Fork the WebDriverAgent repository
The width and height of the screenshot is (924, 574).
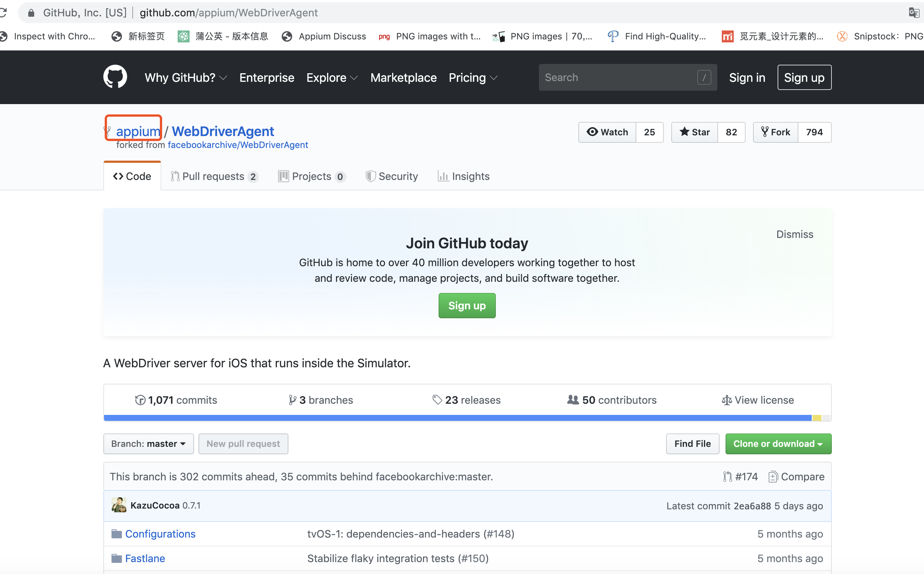[x=776, y=132]
